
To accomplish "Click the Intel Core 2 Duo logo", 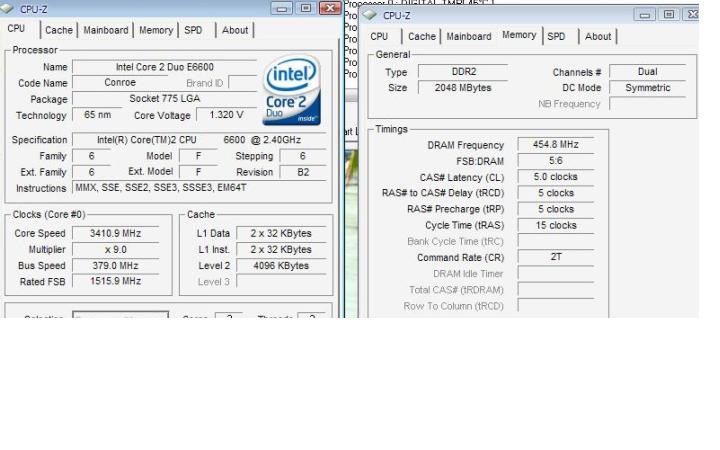I will point(292,90).
